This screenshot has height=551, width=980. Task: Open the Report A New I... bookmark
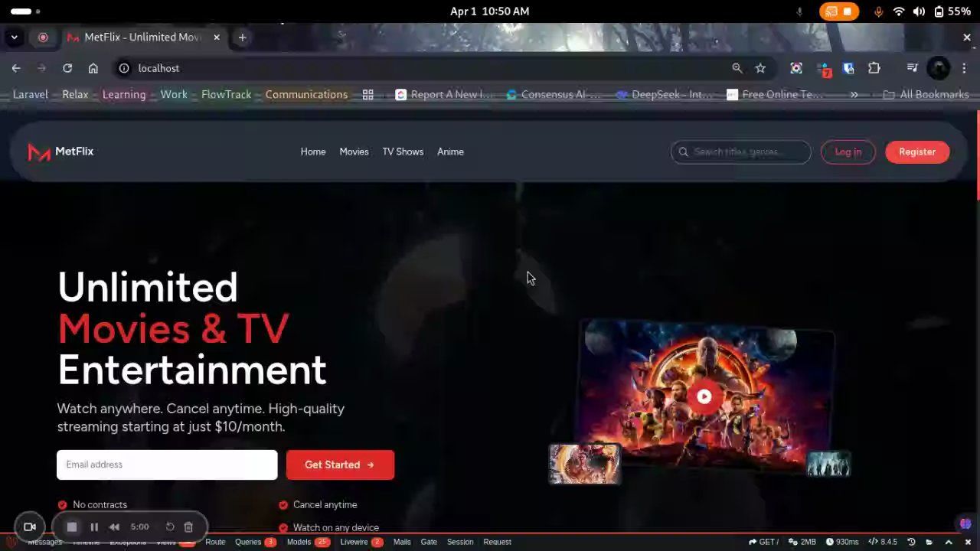(x=445, y=94)
